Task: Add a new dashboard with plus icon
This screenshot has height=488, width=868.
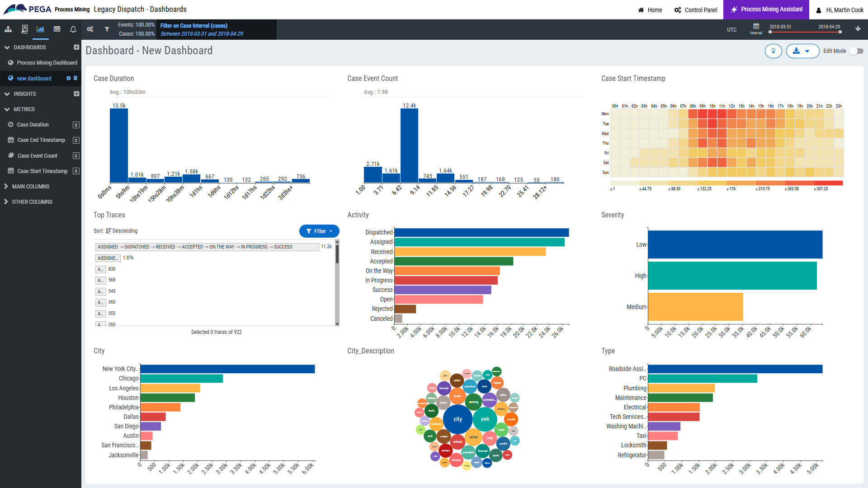Action: (x=76, y=47)
